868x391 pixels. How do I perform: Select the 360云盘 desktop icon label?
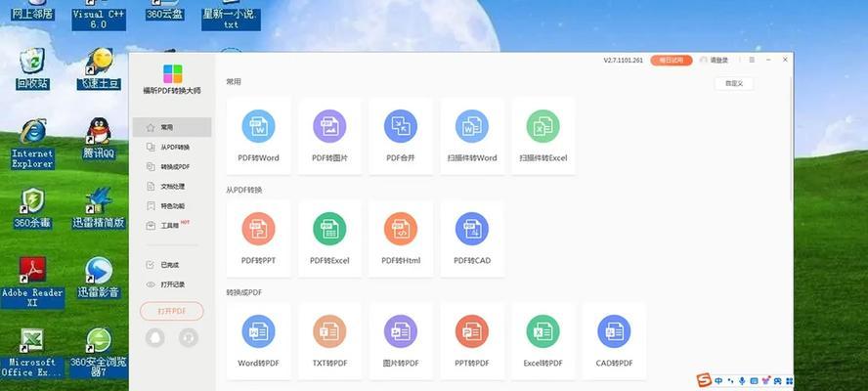165,15
